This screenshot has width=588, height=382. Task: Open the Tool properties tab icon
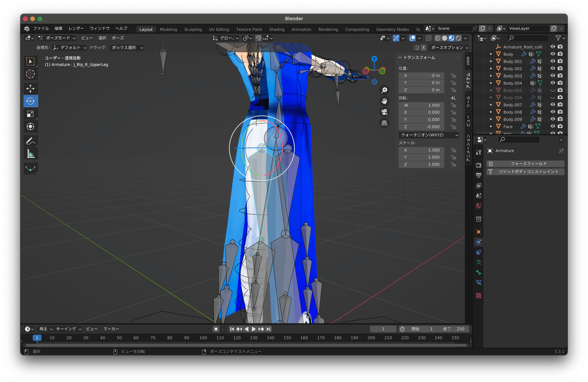[x=479, y=153]
